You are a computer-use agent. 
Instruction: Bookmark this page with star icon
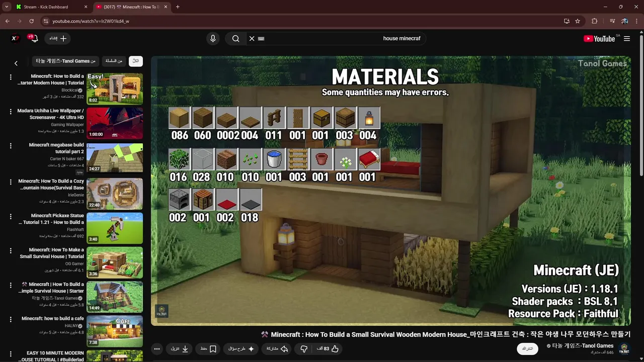[578, 21]
